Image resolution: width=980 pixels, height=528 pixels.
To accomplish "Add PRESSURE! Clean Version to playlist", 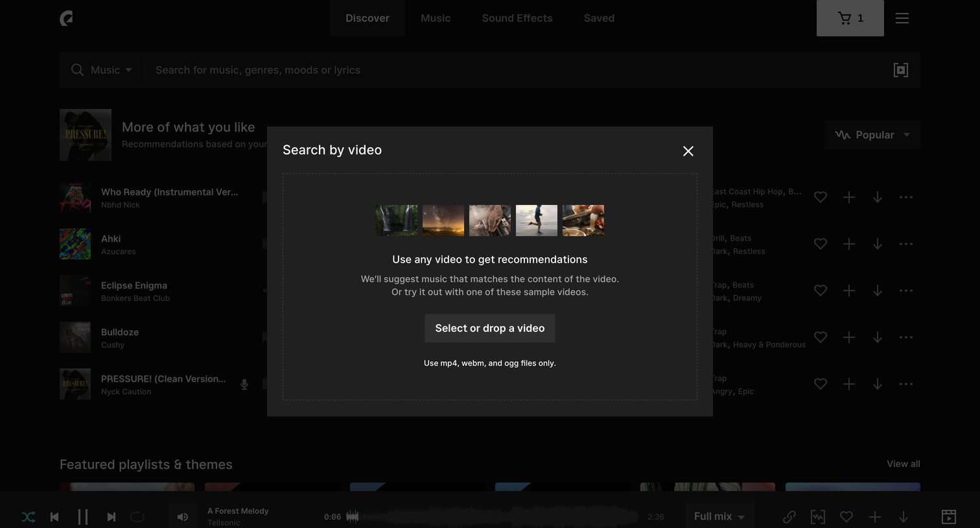I will coord(849,384).
